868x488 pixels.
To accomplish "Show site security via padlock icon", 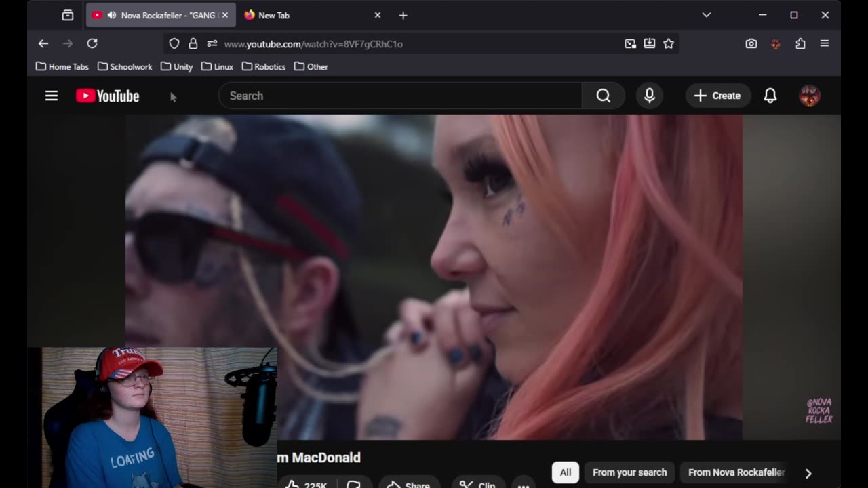I will [193, 43].
